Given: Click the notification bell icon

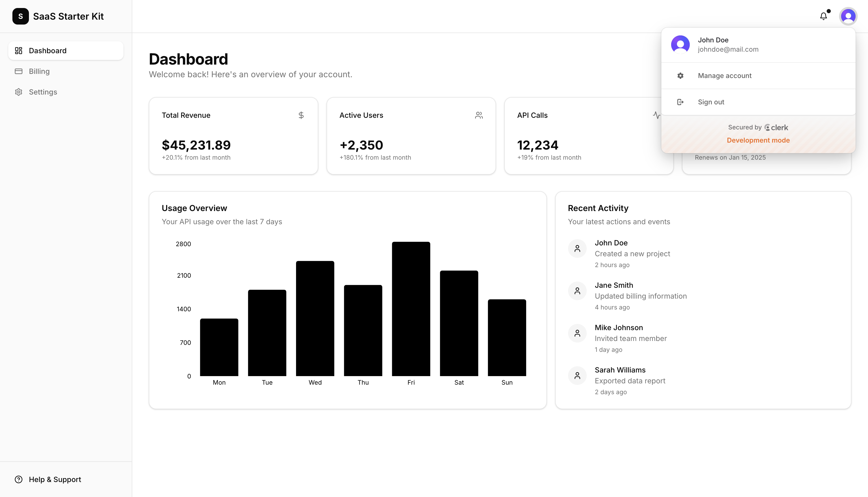Looking at the screenshot, I should coord(824,16).
